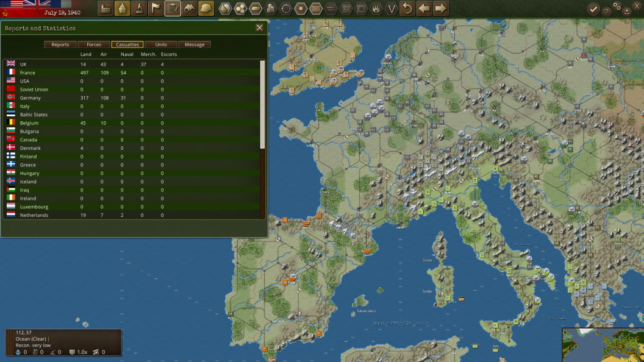Click the minimap thumbnail
This screenshot has width=644, height=362.
click(603, 345)
